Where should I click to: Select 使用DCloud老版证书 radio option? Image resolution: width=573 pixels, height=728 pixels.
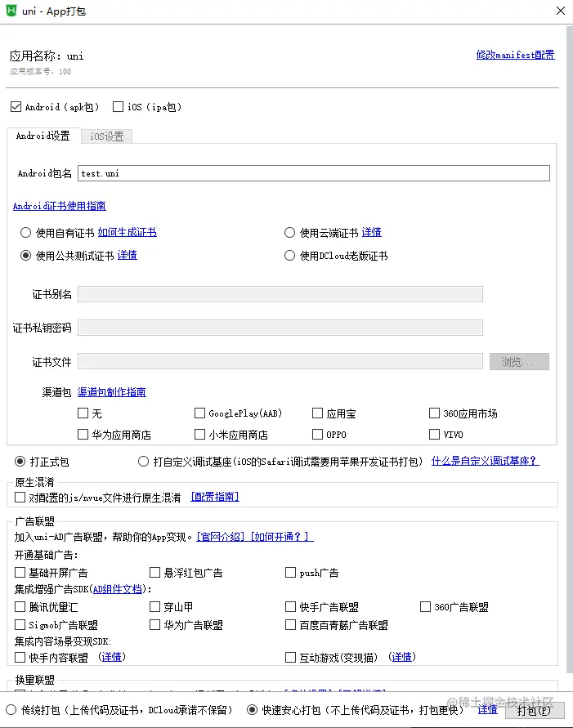pyautogui.click(x=289, y=256)
